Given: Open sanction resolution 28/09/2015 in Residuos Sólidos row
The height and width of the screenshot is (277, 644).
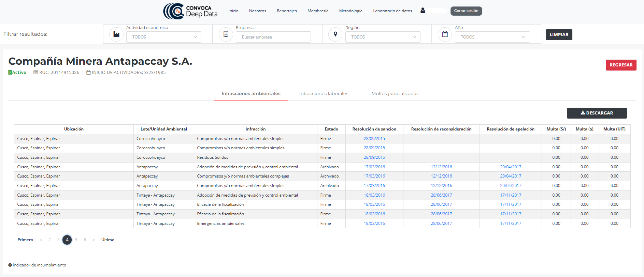Looking at the screenshot, I should point(374,157).
